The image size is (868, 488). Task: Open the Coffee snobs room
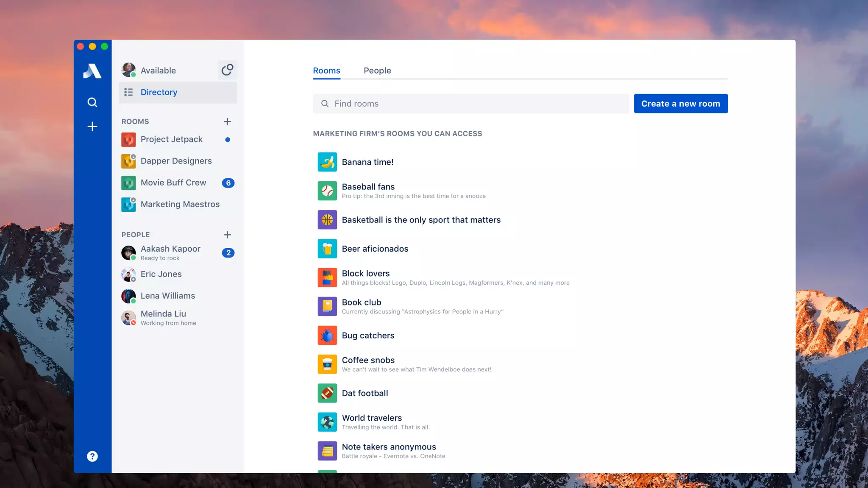tap(368, 360)
